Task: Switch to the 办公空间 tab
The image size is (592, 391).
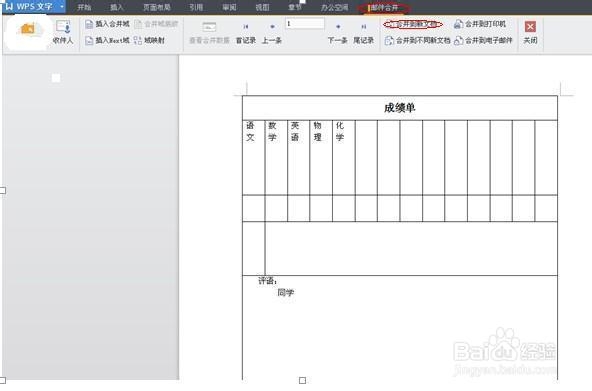Action: point(335,7)
